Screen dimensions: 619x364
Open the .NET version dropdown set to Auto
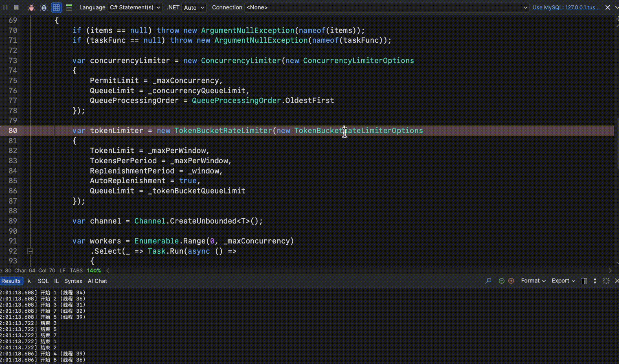[194, 7]
